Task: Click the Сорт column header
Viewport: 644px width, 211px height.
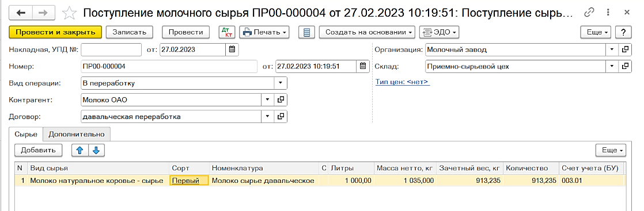Action: click(190, 168)
